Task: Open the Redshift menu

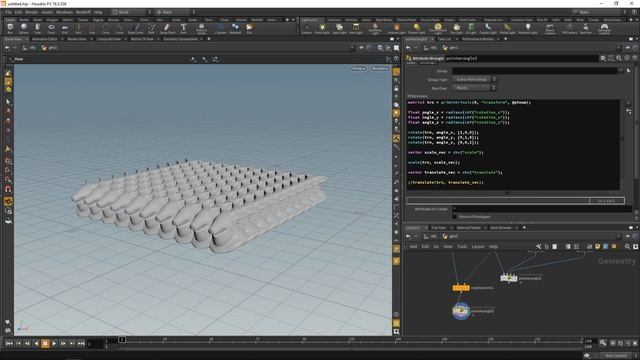Action: tap(83, 12)
